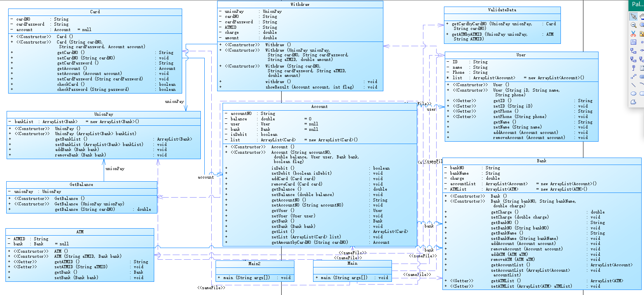Screen dimensions: 644x295
Task: Select the Pointer tool in palette
Action: pyautogui.click(x=634, y=16)
